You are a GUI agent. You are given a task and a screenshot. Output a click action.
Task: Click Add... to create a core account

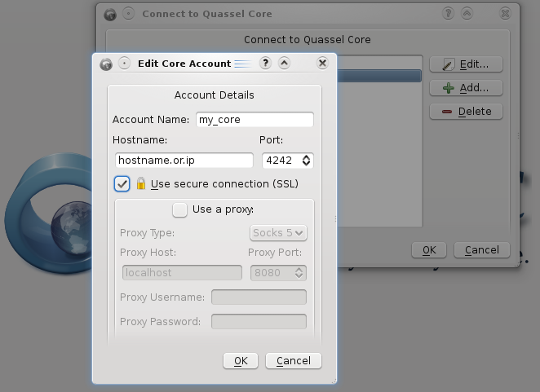(x=466, y=88)
